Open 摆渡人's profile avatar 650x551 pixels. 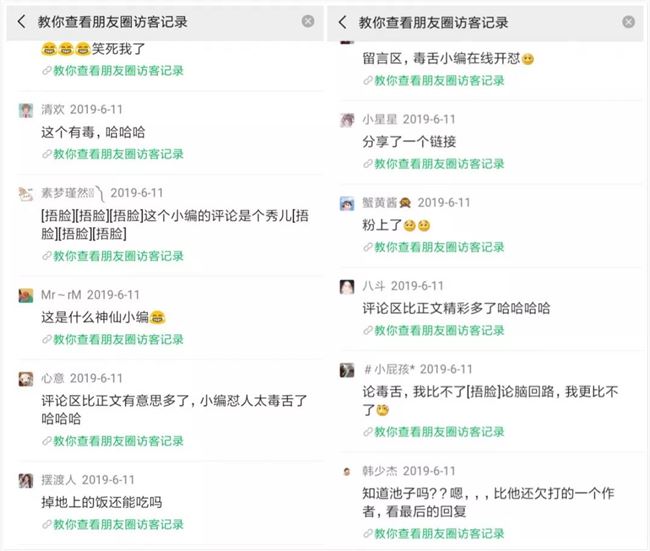(26, 480)
